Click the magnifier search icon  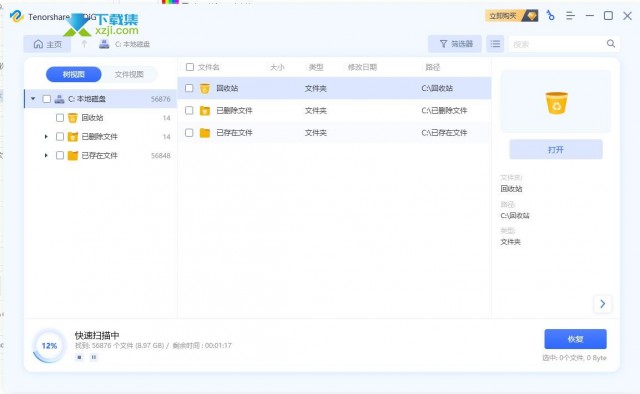611,43
